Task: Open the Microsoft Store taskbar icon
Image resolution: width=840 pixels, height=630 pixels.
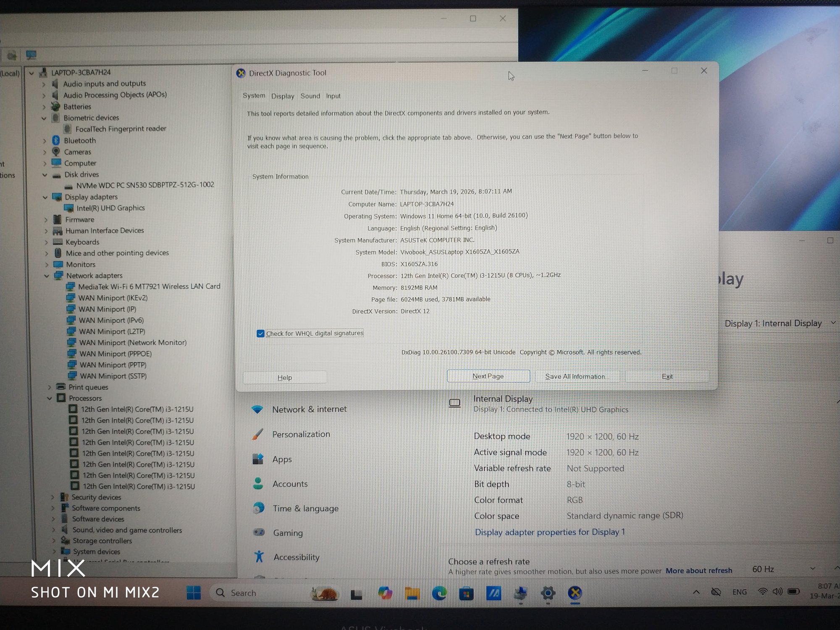Action: click(x=466, y=593)
